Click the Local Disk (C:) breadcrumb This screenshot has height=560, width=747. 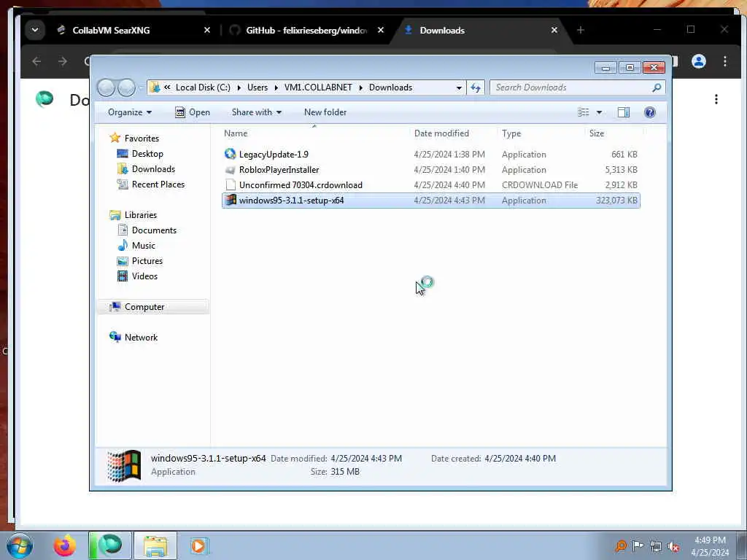coord(203,87)
